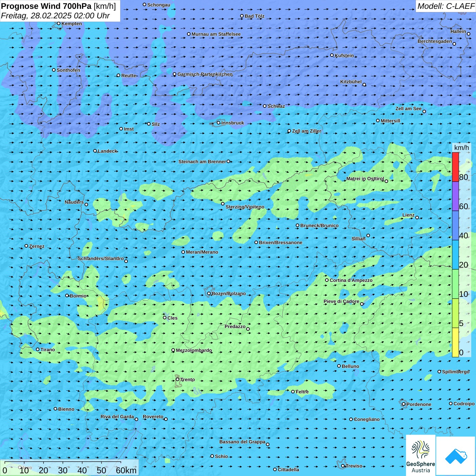Click the purple 60 km/h legend swatch
Screen dimensions: 476x476
tap(455, 196)
